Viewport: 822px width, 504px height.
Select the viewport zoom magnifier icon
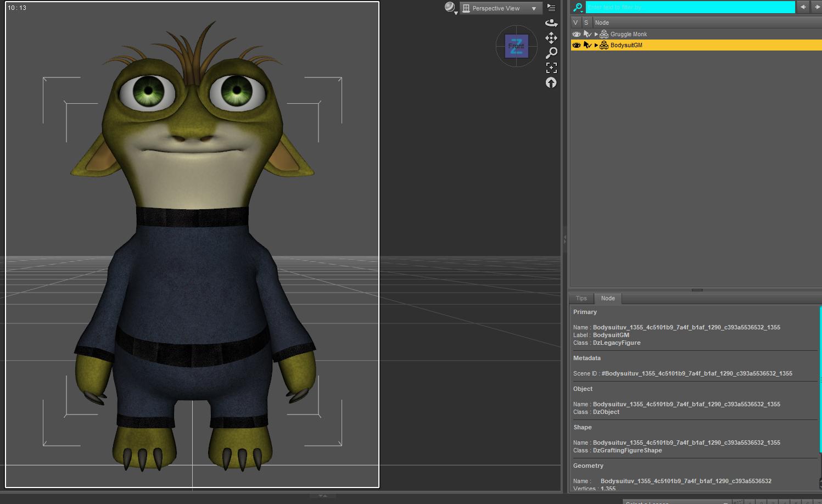[551, 53]
